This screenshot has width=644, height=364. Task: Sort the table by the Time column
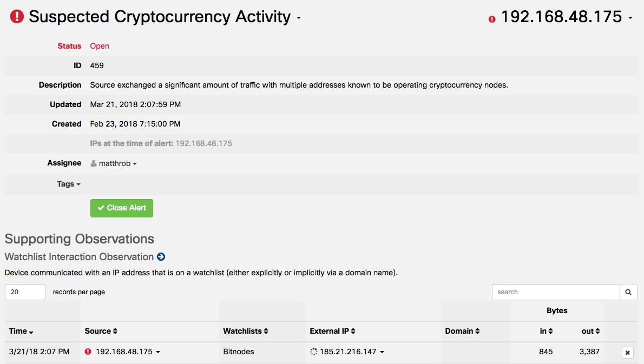tap(21, 331)
